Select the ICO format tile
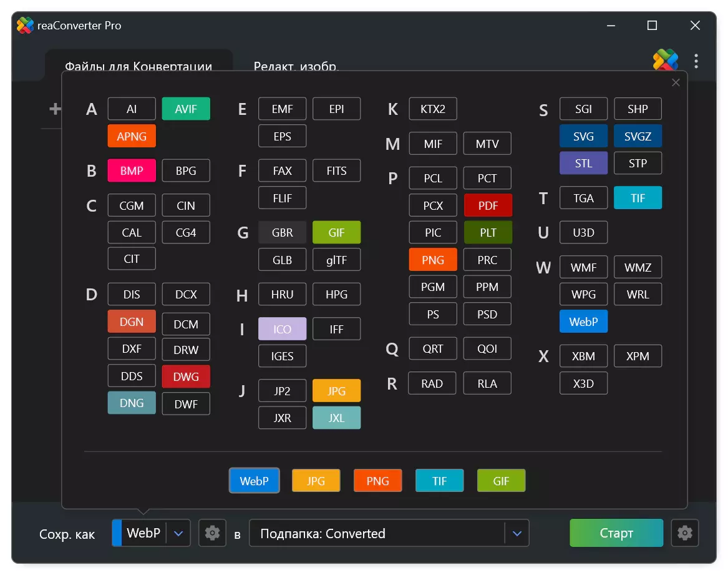The height and width of the screenshot is (575, 728). 283,329
